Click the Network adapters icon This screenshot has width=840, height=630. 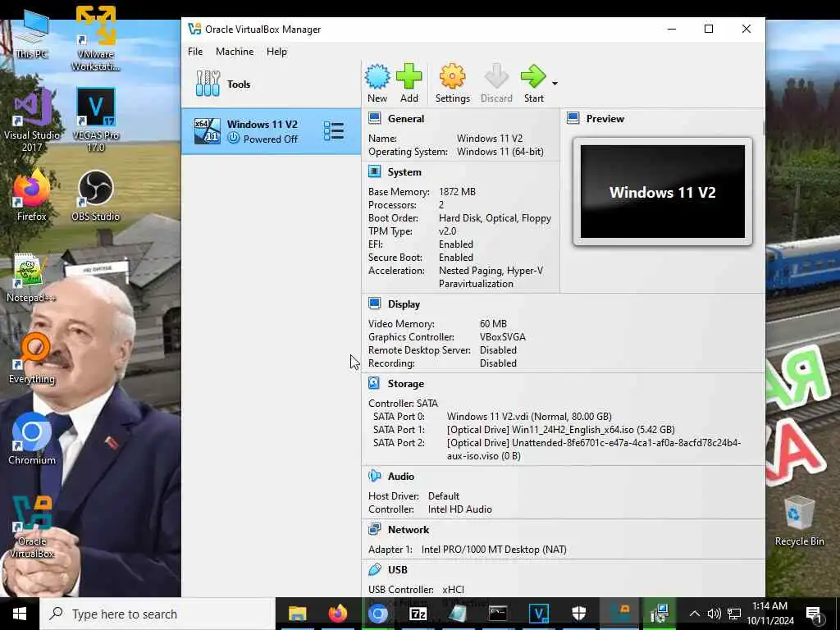(x=374, y=529)
